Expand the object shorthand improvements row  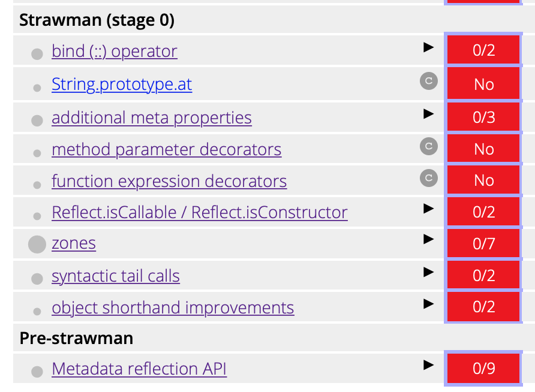click(428, 304)
